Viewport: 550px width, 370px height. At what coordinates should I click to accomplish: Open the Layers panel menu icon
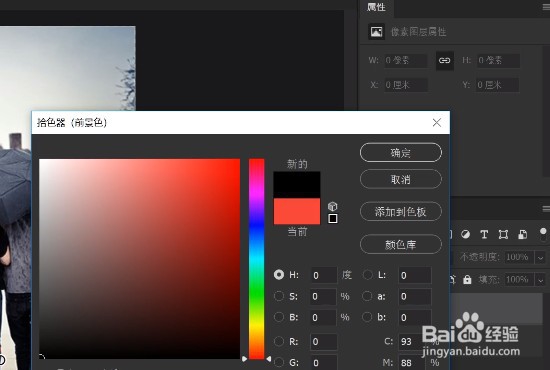click(x=546, y=209)
